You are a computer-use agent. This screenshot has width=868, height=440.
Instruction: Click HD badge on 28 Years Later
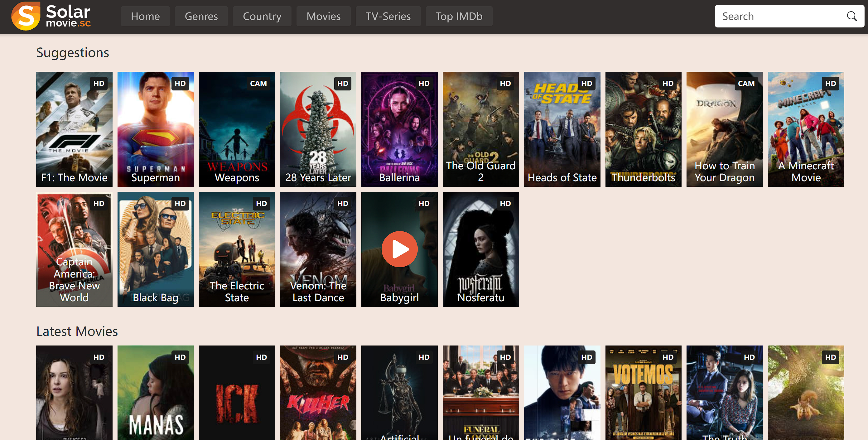click(x=343, y=83)
